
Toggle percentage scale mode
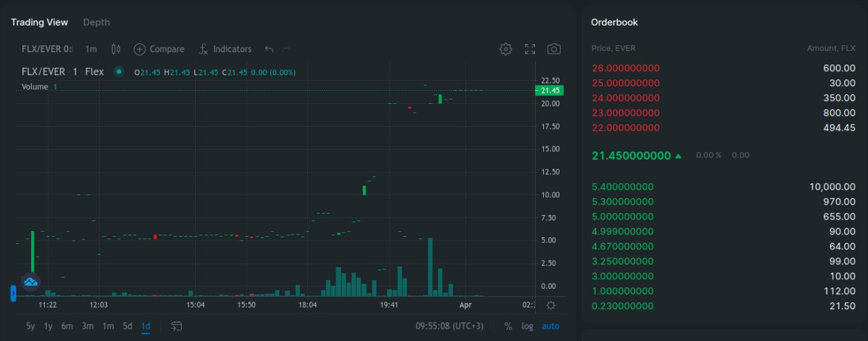click(x=508, y=326)
